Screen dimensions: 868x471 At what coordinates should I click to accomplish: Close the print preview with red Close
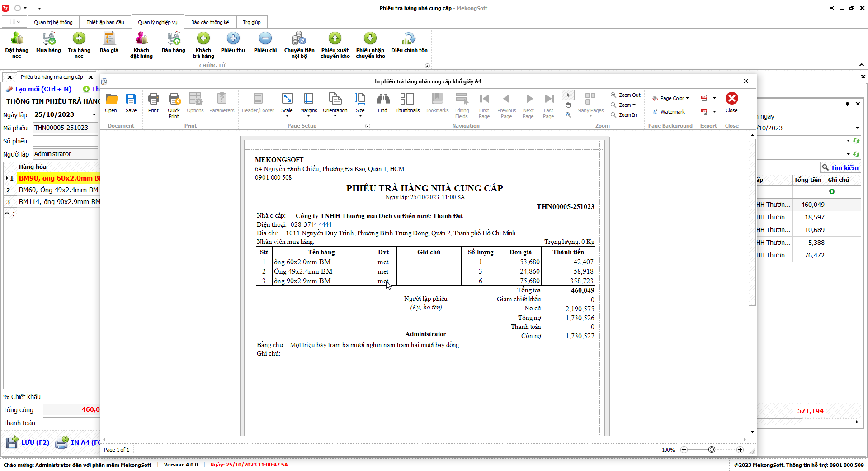point(732,103)
